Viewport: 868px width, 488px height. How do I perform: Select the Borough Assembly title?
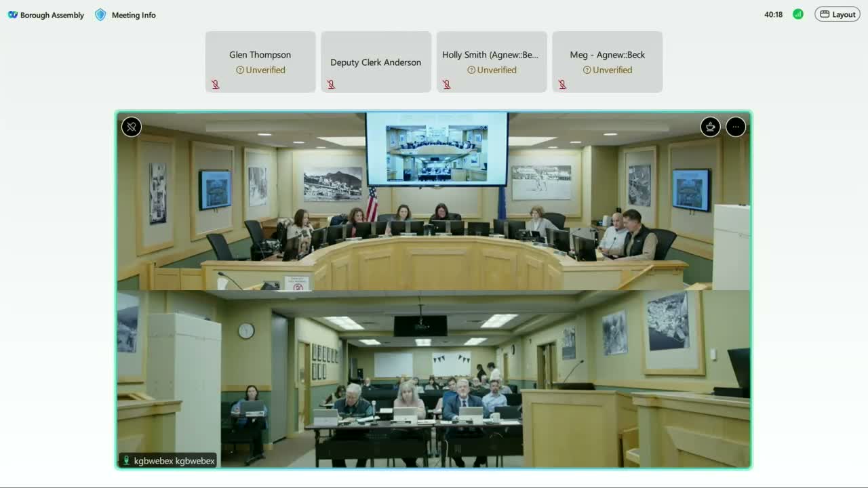click(52, 14)
